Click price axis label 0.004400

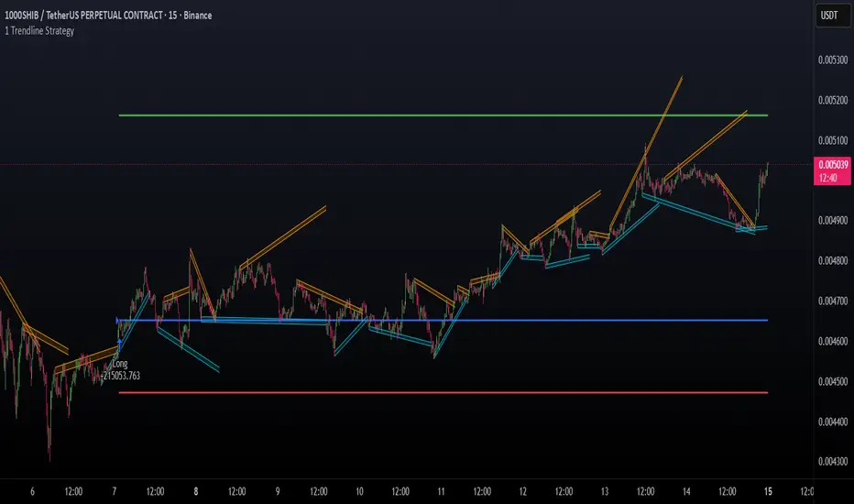(x=833, y=422)
